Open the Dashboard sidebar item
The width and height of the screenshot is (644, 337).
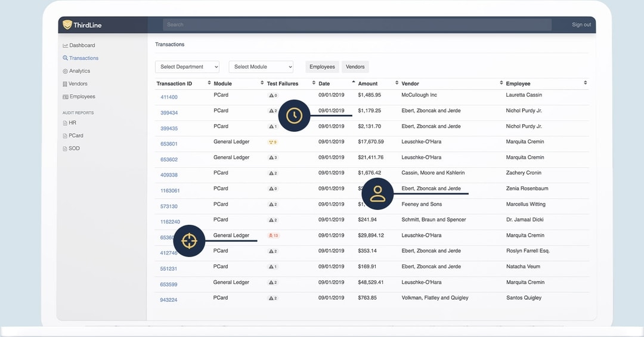[x=79, y=45]
